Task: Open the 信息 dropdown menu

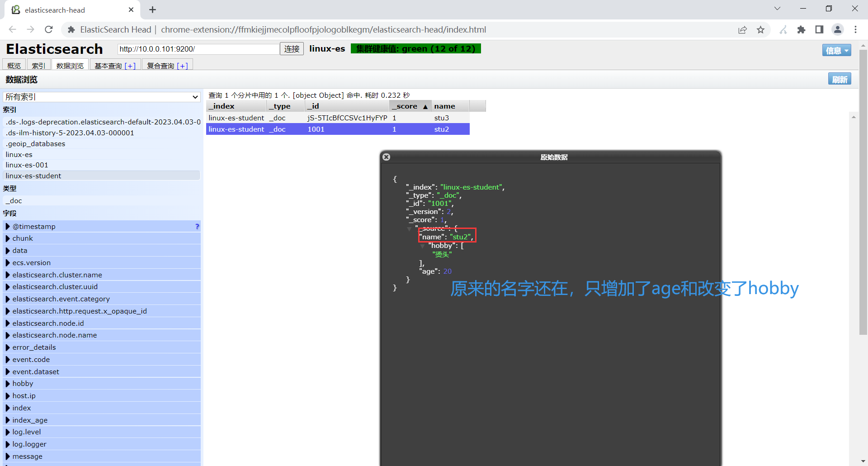Action: [836, 50]
